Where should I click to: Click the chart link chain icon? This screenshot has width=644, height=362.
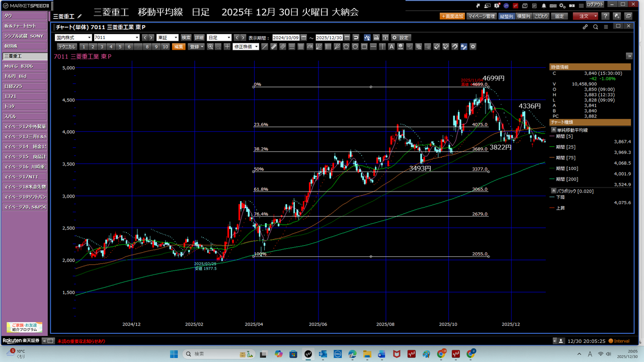pyautogui.click(x=585, y=27)
